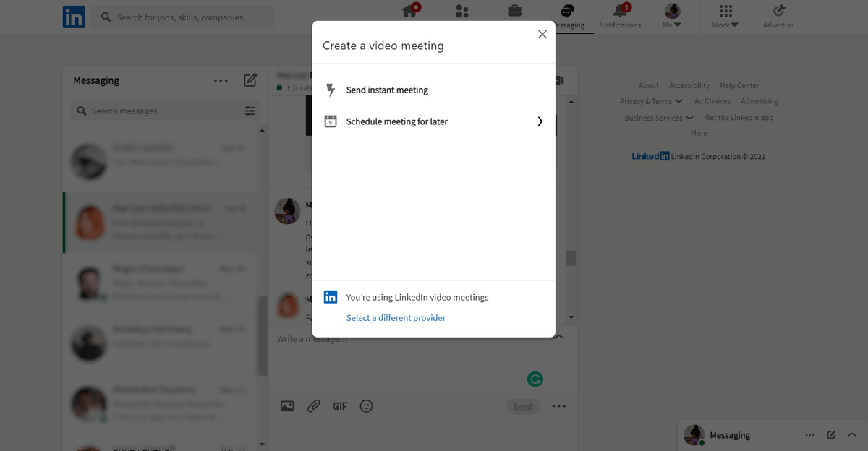
Task: Expand the bottom Messaging popup with up chevron
Action: tap(851, 435)
